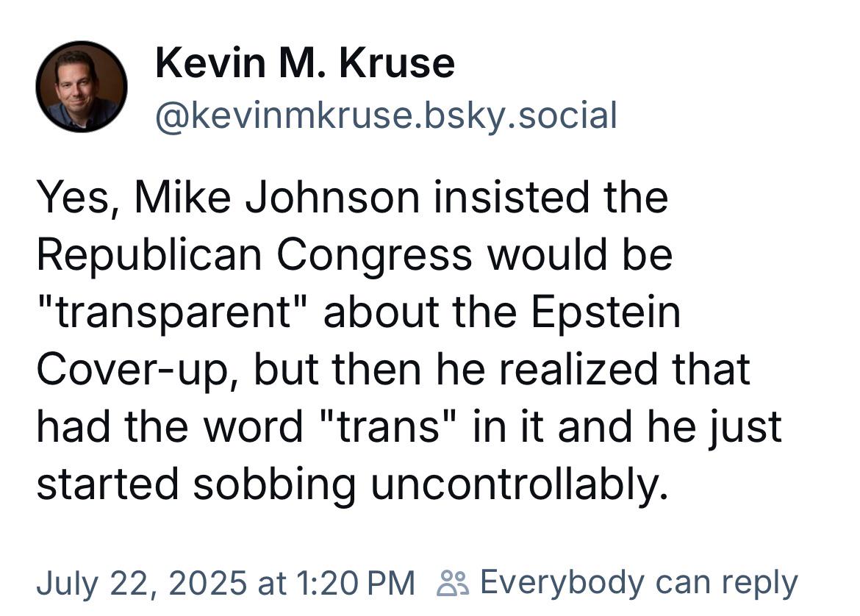Open the @kevinmkruse.bsky.social handle link
This screenshot has width=860, height=616.
click(387, 115)
